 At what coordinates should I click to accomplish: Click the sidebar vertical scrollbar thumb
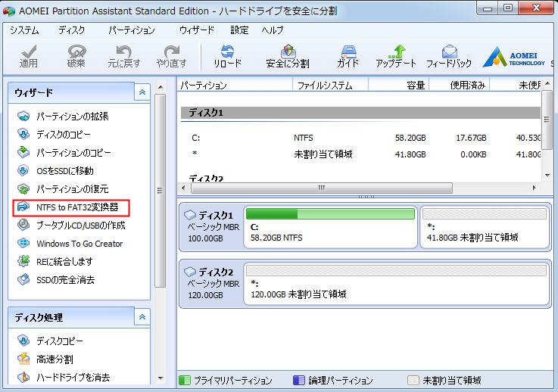pos(161,190)
